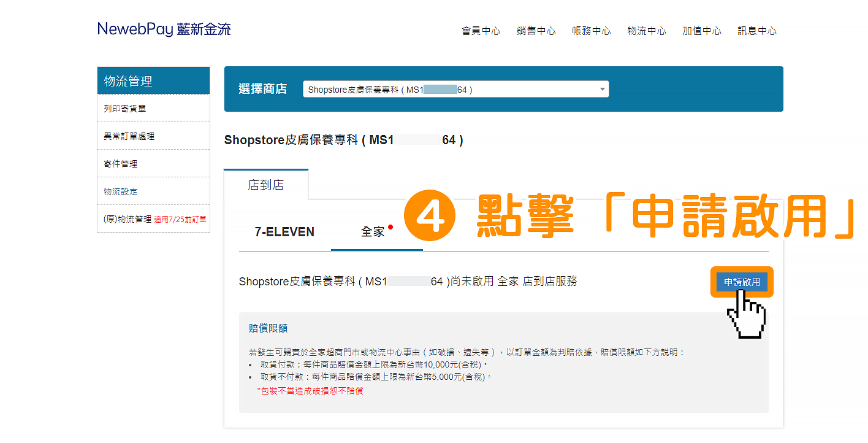Open the 帳務中心 menu
The height and width of the screenshot is (443, 868).
point(591,30)
